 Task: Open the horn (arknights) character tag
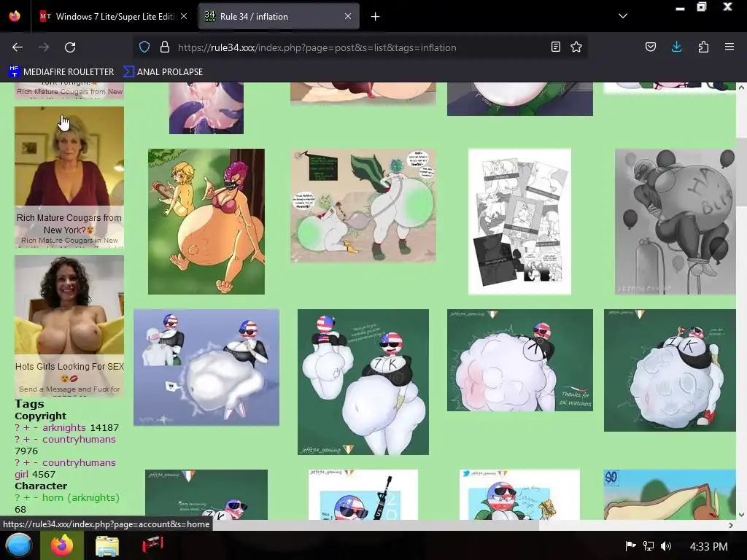click(x=80, y=497)
